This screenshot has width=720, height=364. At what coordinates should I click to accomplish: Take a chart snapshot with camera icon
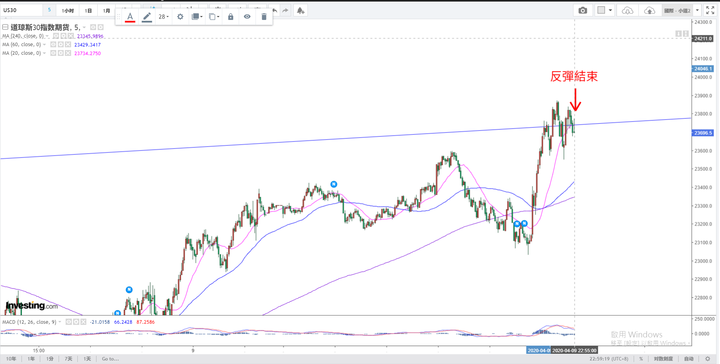583,10
